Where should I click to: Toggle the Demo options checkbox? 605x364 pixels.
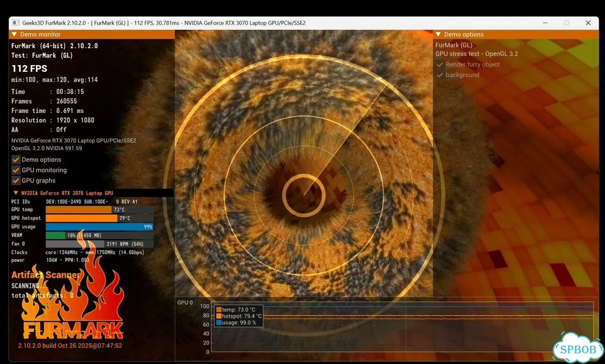[16, 160]
